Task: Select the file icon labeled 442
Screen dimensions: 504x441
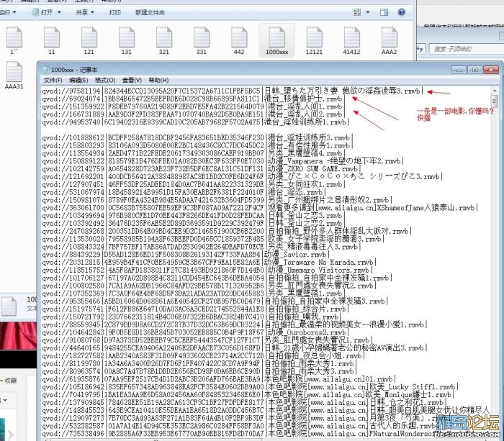Action: point(239,41)
